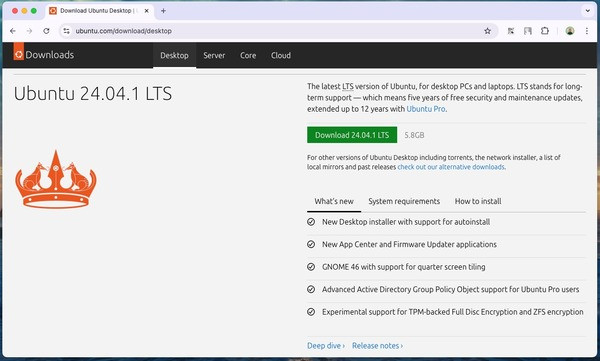Image resolution: width=600 pixels, height=361 pixels.
Task: Open the Cloud downloads section
Action: click(x=281, y=56)
